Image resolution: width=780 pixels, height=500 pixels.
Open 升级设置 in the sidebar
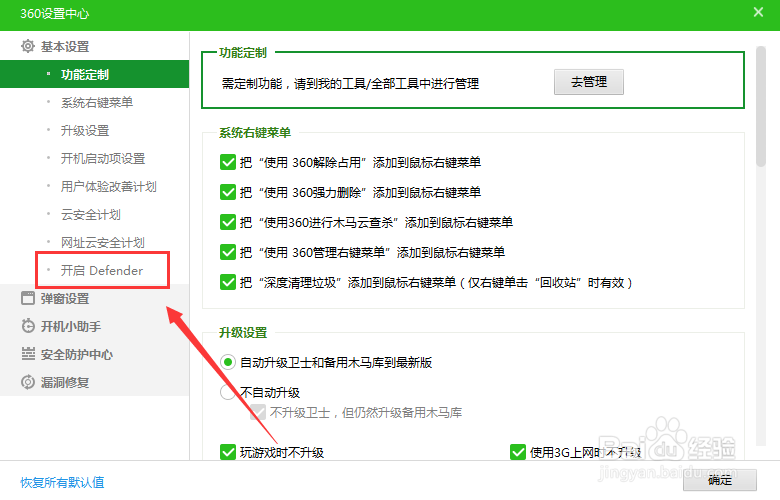[x=85, y=130]
